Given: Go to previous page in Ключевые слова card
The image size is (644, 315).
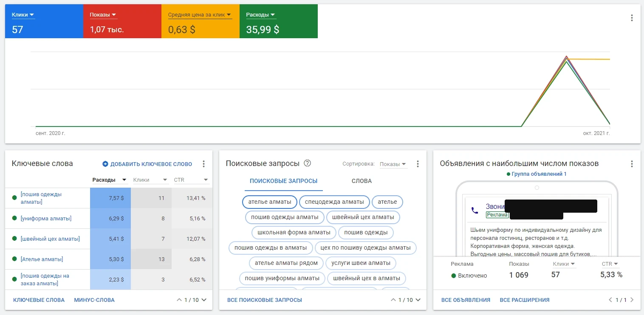Looking at the screenshot, I should 179,300.
